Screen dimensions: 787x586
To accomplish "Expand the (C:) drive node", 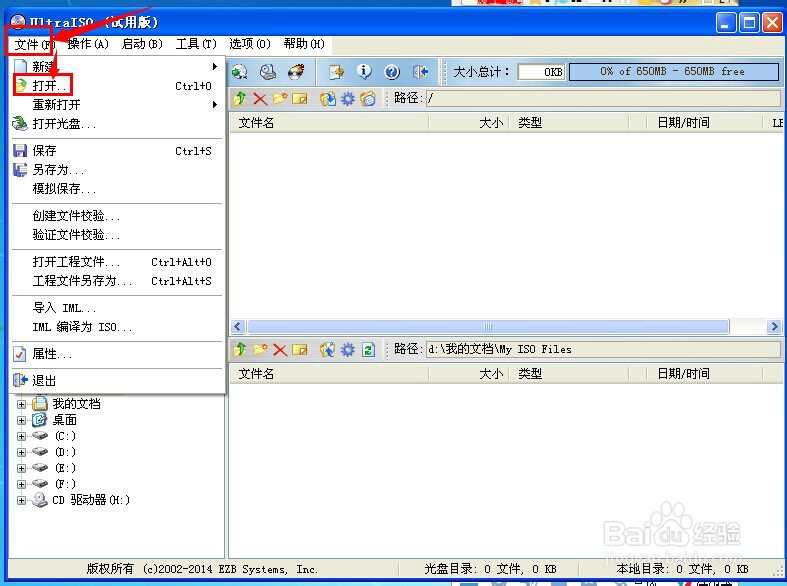I will point(21,436).
